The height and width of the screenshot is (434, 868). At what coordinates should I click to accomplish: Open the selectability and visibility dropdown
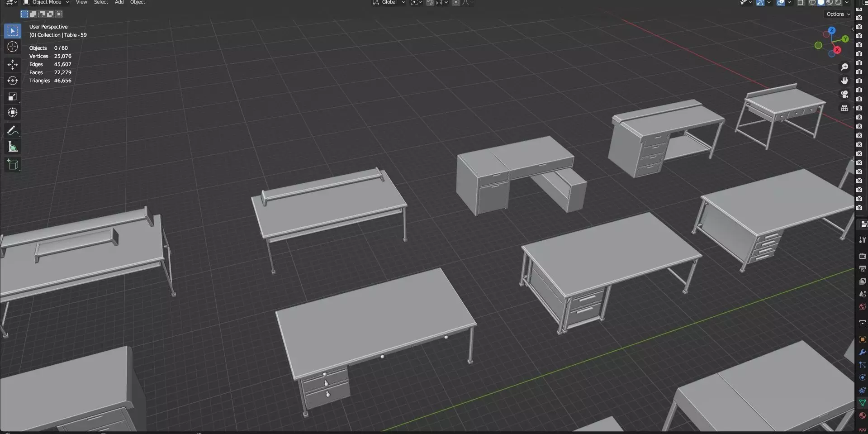[745, 3]
